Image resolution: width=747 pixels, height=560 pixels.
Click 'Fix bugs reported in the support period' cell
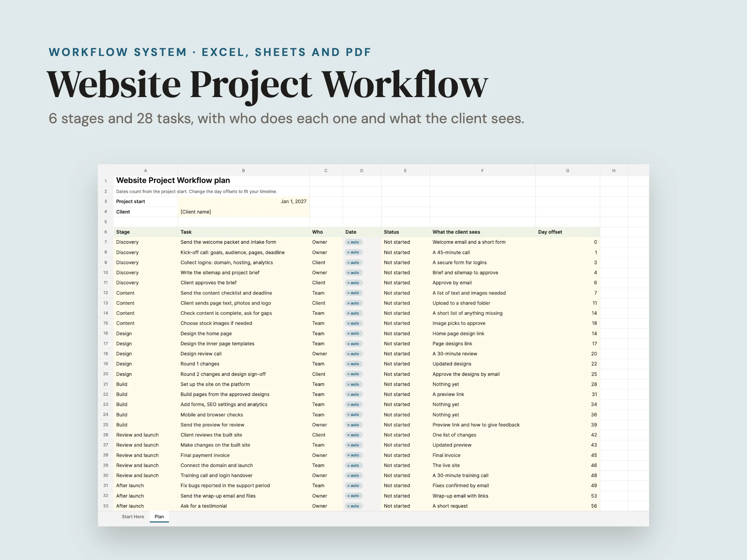click(x=244, y=486)
